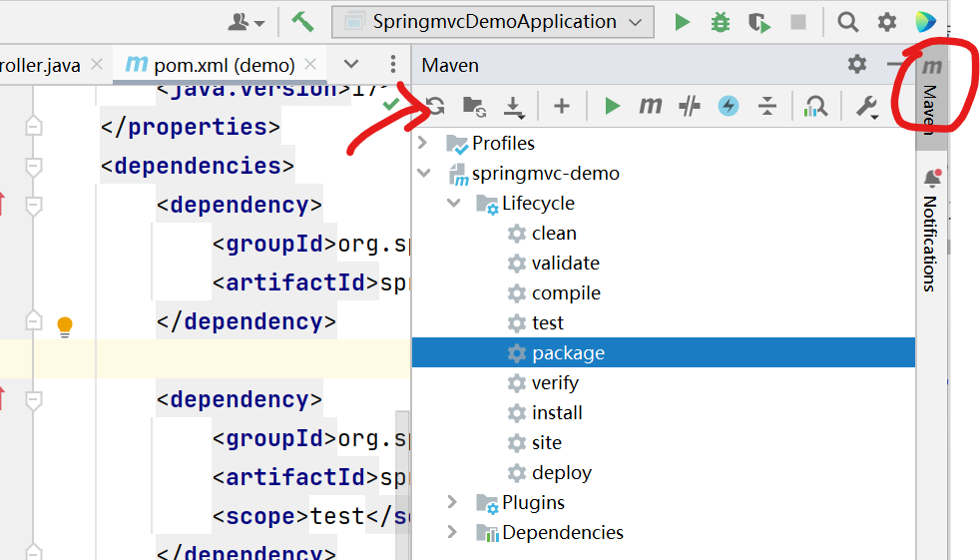The height and width of the screenshot is (560, 980).
Task: Run with Coverage shield icon
Action: tap(759, 23)
